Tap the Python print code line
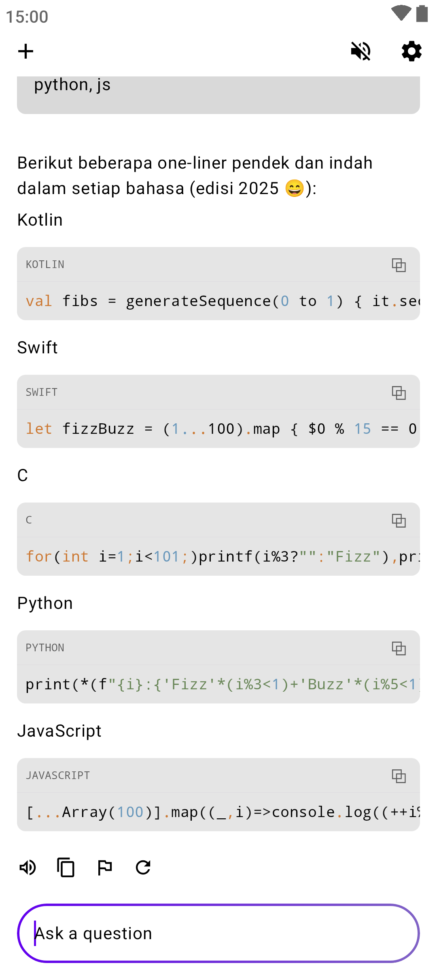Image resolution: width=437 pixels, height=980 pixels. pos(218,684)
